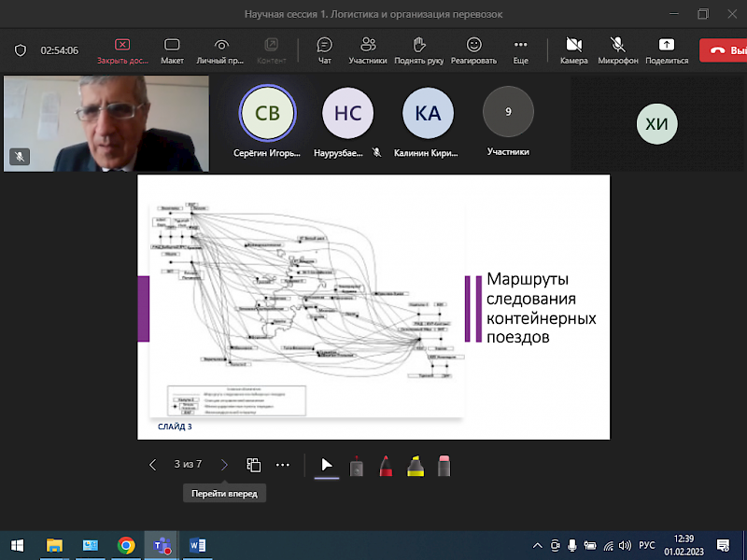Screen dimensions: 747x560
Task: Activate the cursor arrow pointer tool
Action: click(327, 465)
